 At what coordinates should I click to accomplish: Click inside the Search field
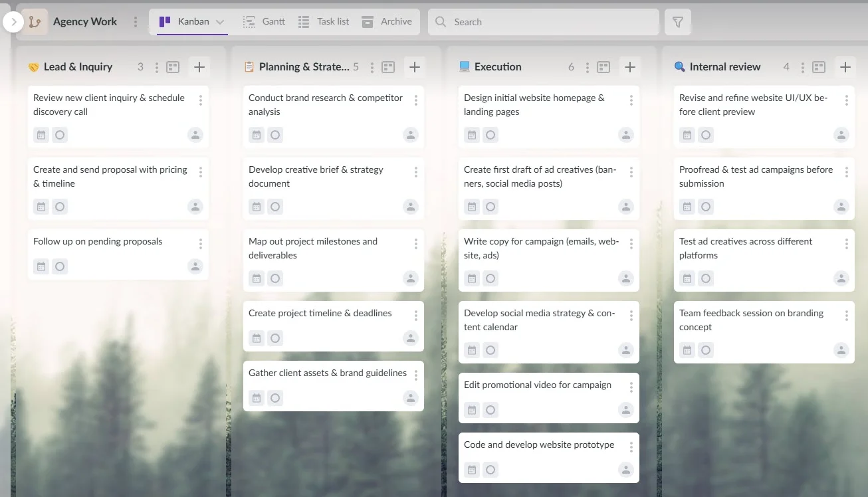[543, 21]
